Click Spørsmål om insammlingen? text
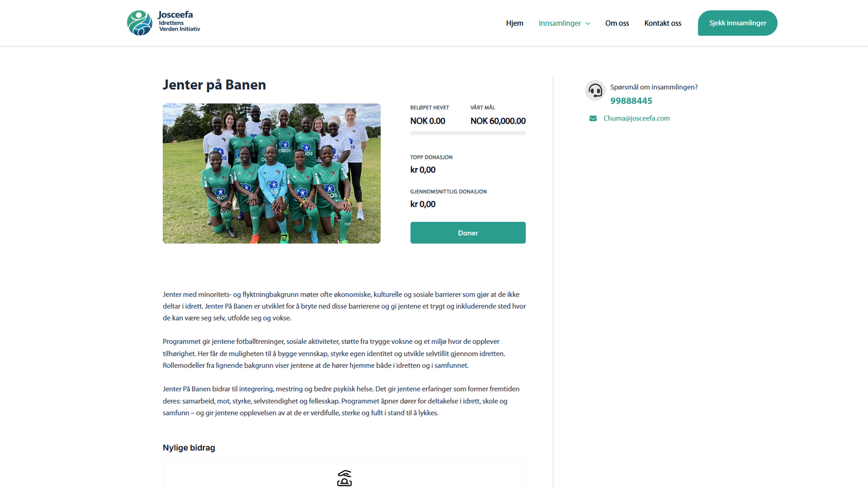This screenshot has width=868, height=488. [x=654, y=87]
